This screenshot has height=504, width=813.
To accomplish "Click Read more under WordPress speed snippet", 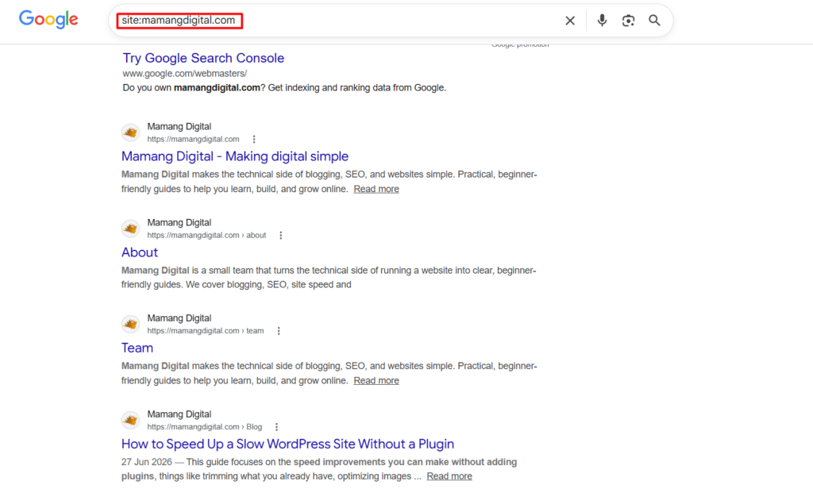I will coord(449,476).
